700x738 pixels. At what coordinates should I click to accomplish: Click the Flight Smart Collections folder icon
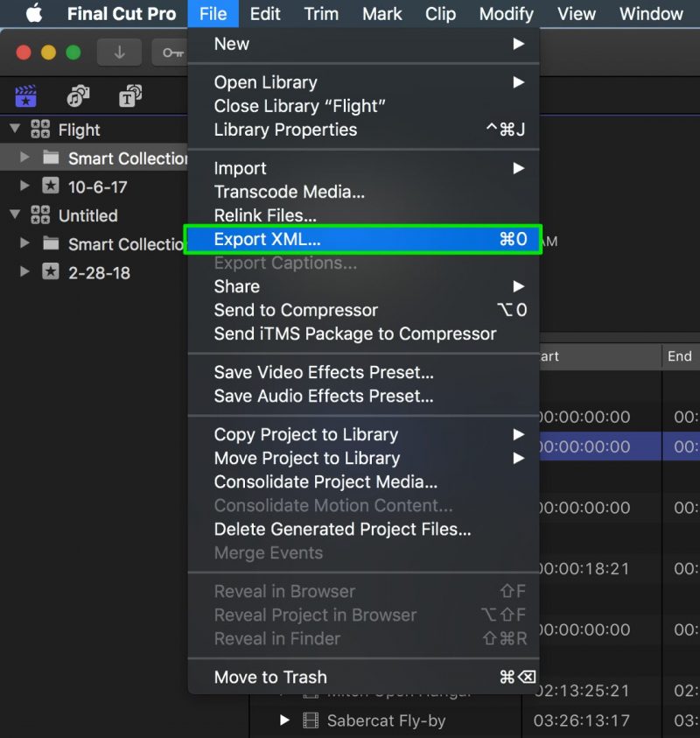[x=51, y=158]
